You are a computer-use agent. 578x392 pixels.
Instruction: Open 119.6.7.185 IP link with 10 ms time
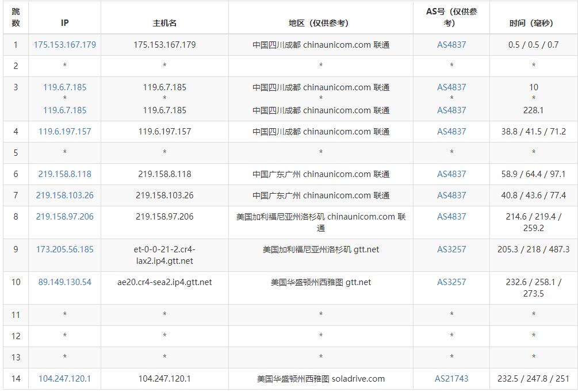click(x=65, y=87)
